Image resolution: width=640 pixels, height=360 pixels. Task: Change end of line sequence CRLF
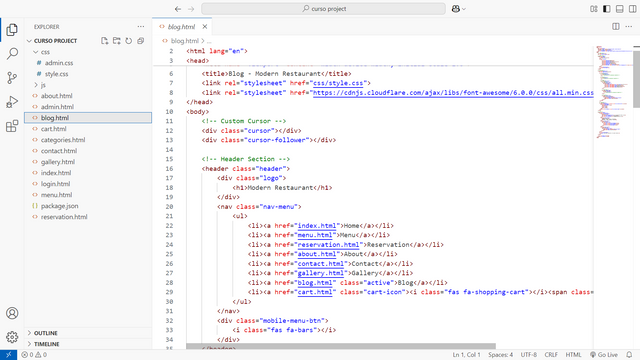[551, 355]
